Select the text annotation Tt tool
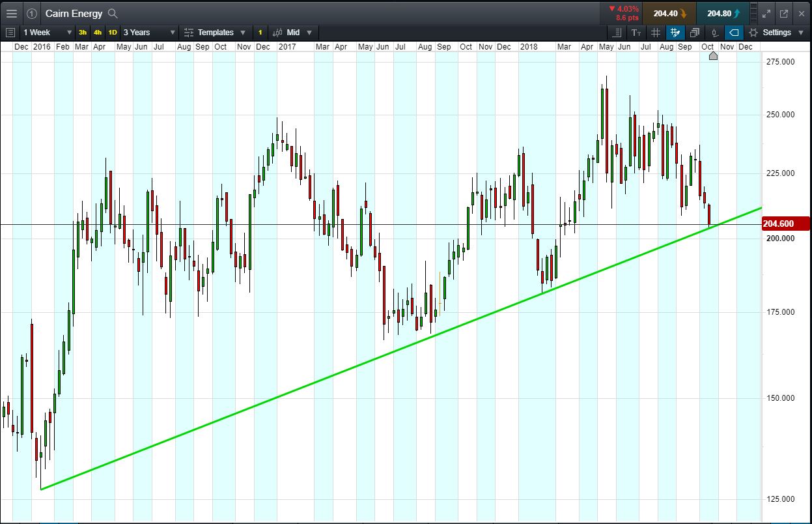This screenshot has height=524, width=812. point(636,32)
